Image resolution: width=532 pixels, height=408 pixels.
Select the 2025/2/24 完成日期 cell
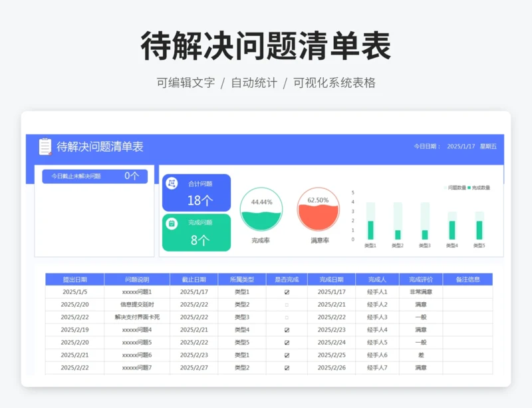[x=331, y=342]
